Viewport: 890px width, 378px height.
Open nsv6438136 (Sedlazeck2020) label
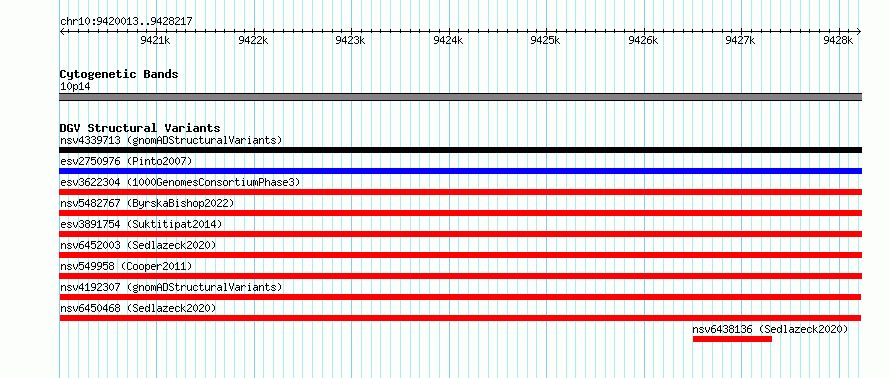[x=770, y=329]
